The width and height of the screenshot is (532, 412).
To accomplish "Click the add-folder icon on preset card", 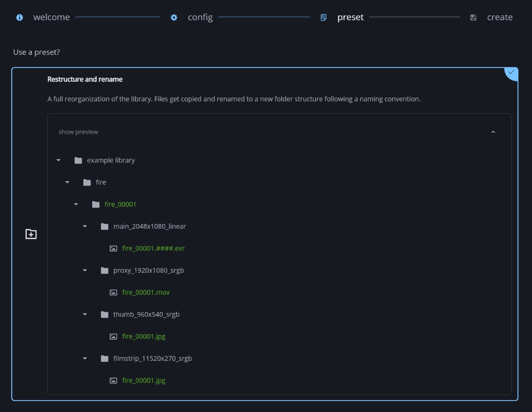I will click(x=31, y=234).
